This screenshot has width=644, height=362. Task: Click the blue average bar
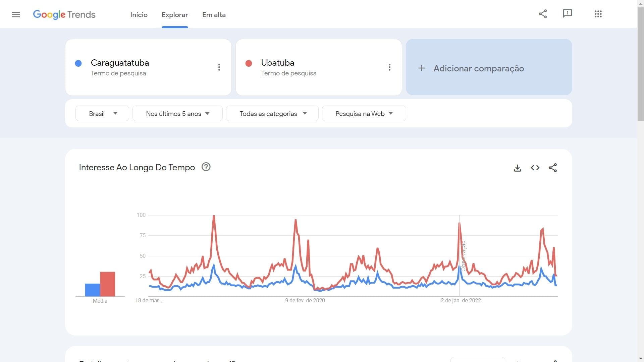point(93,290)
